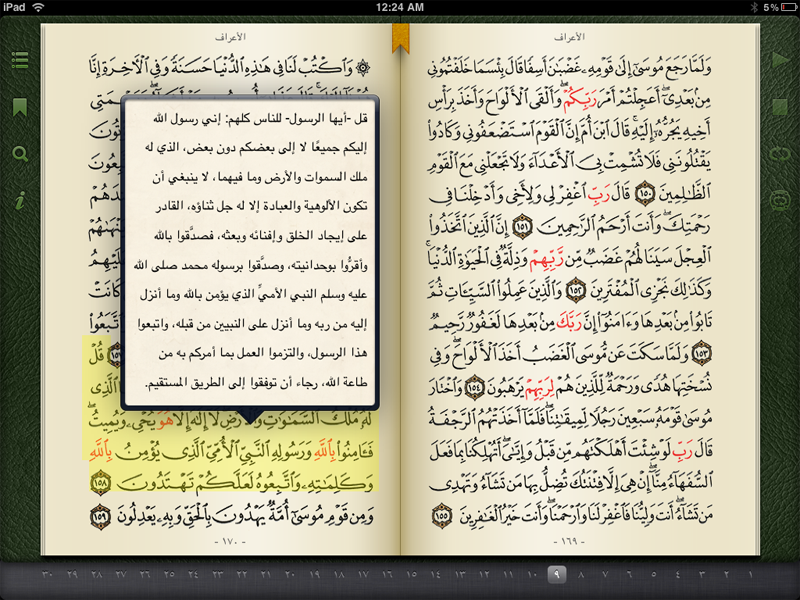Tap page number ١٦٩ at right page bottom
Screen dimensions: 800x600
pos(569,541)
